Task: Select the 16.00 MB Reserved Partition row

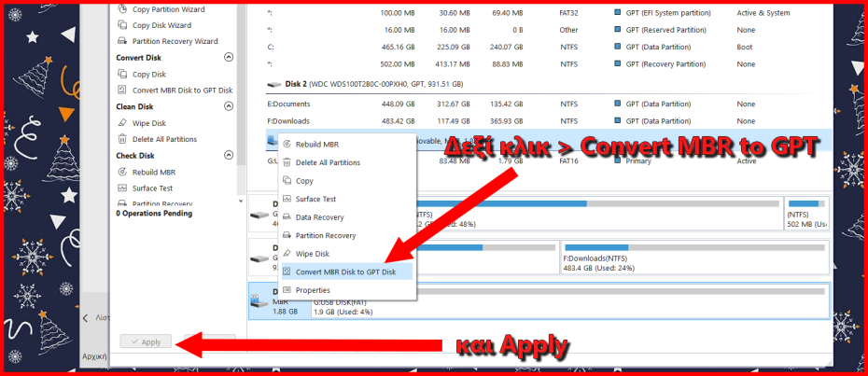Action: (548, 30)
